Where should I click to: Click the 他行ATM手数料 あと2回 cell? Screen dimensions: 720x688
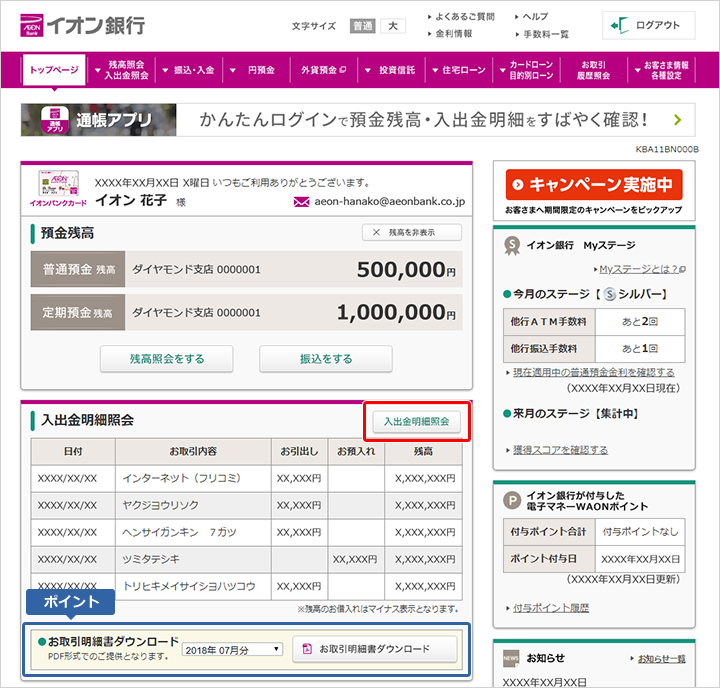(x=640, y=321)
